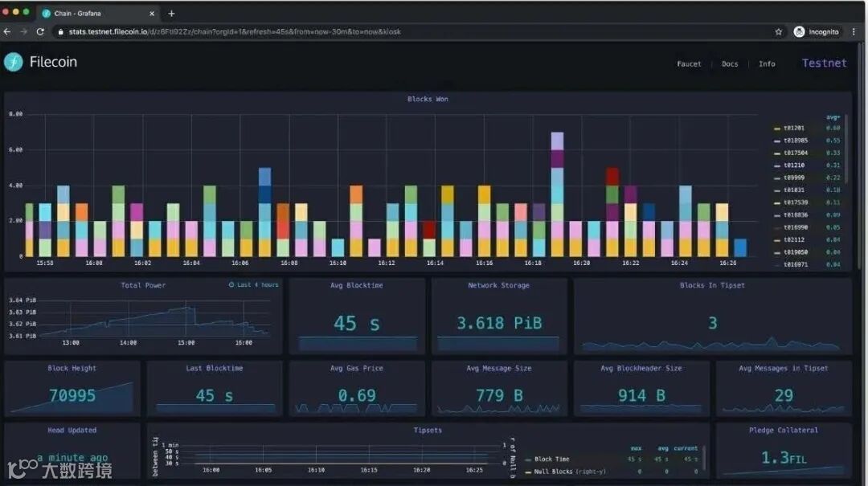Screen dimensions: 868x486
Task: Click the Last 4 hours time override label
Action: (x=257, y=284)
